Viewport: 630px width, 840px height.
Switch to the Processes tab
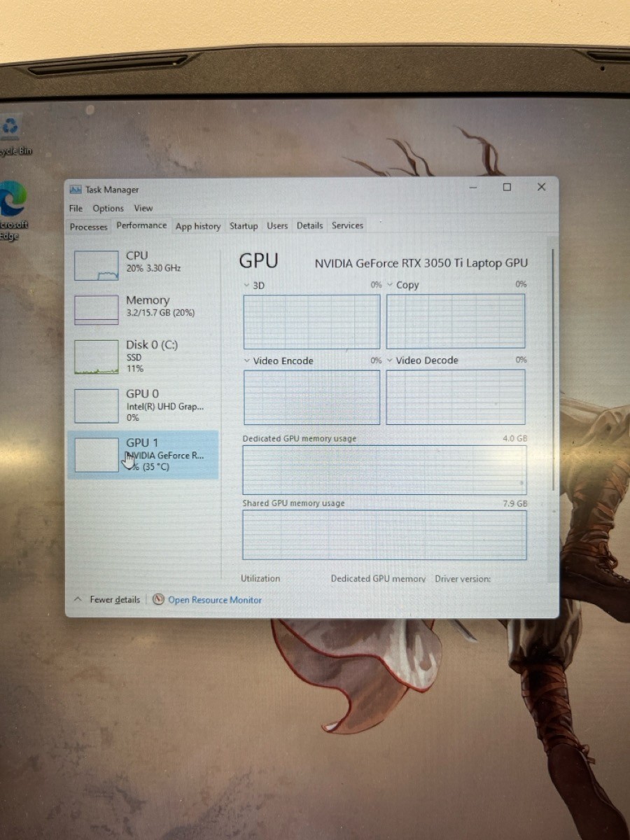[89, 227]
